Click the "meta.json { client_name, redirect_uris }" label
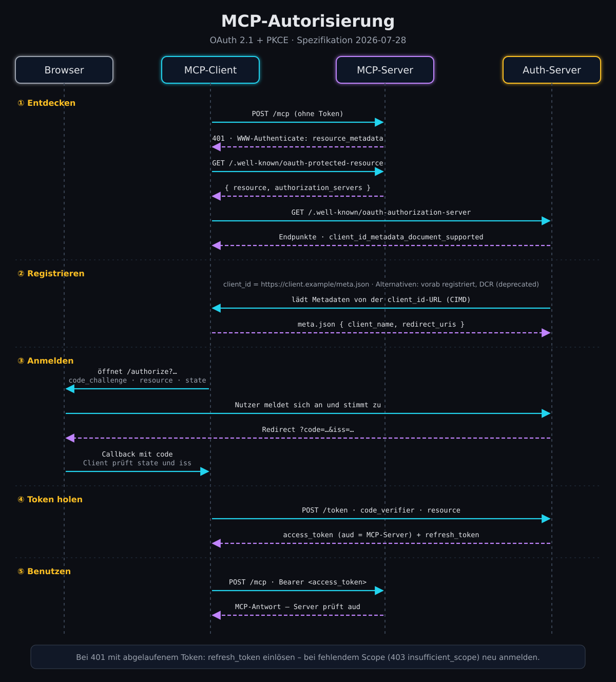This screenshot has height=682, width=616. click(x=381, y=325)
